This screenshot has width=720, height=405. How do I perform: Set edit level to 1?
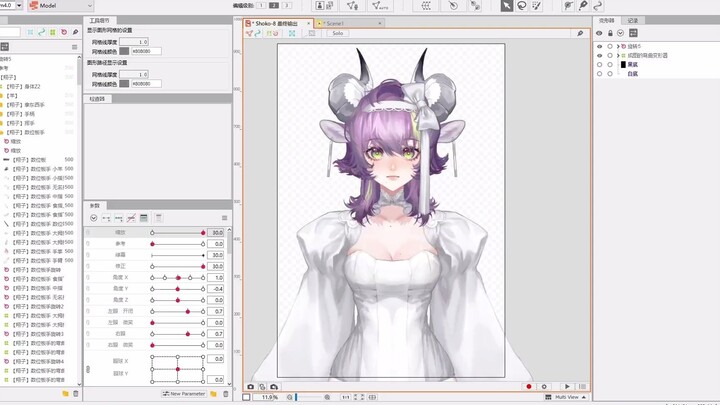point(261,6)
